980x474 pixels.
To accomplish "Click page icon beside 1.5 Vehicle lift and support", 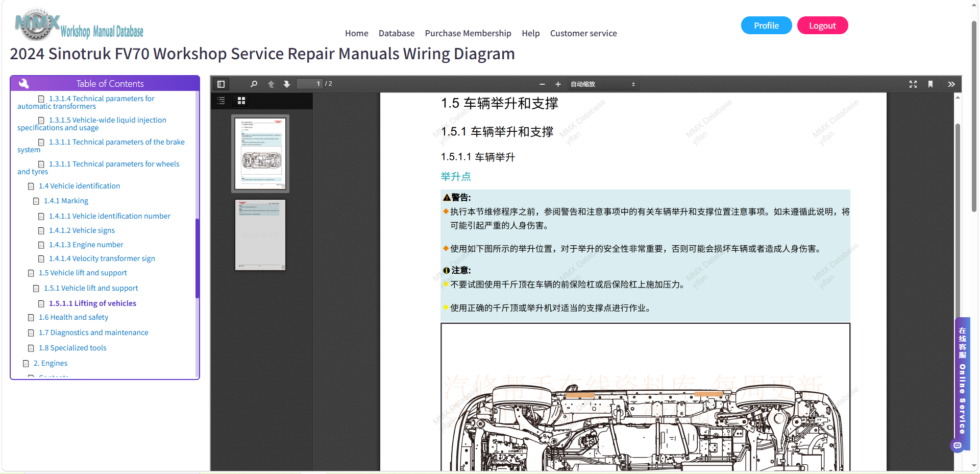I will point(31,273).
